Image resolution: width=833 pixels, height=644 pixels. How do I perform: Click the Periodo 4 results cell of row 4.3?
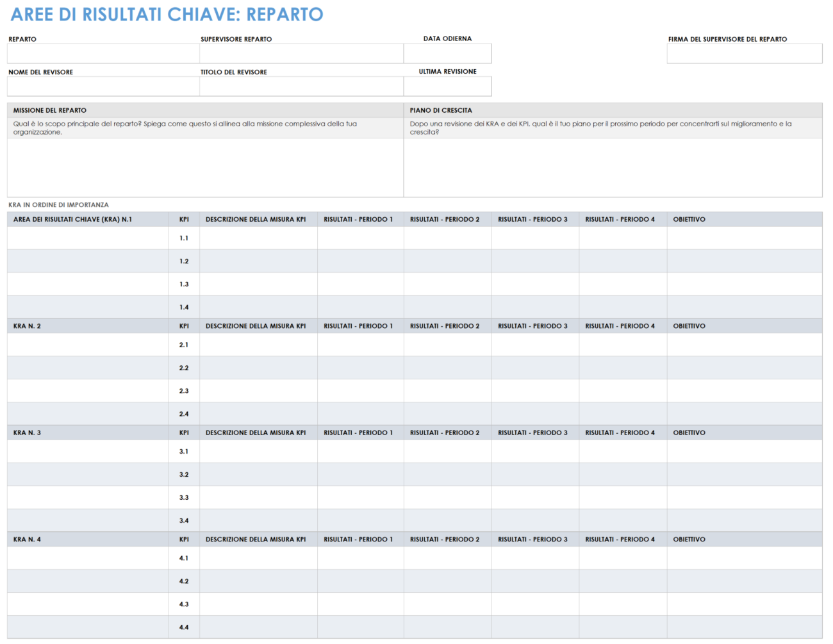point(623,604)
